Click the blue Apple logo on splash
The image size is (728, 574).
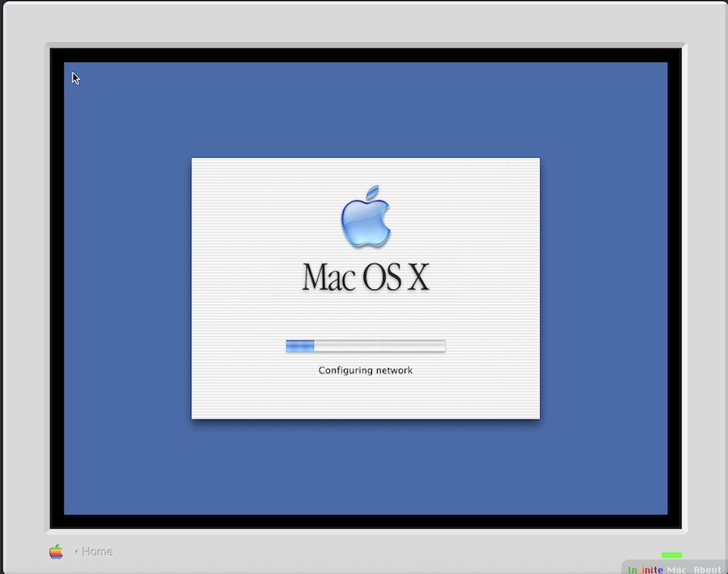tap(366, 216)
